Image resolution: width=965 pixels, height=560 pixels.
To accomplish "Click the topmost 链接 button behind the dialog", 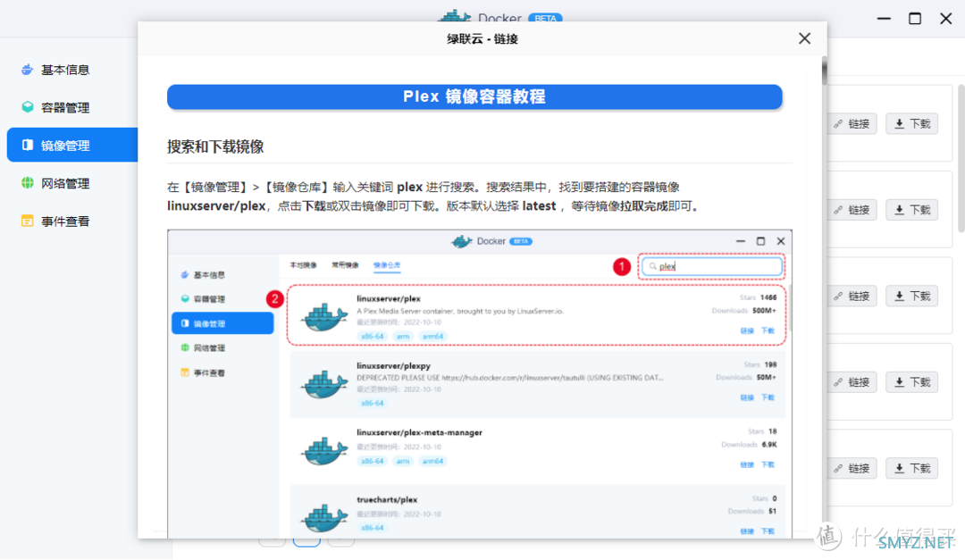I will (852, 123).
